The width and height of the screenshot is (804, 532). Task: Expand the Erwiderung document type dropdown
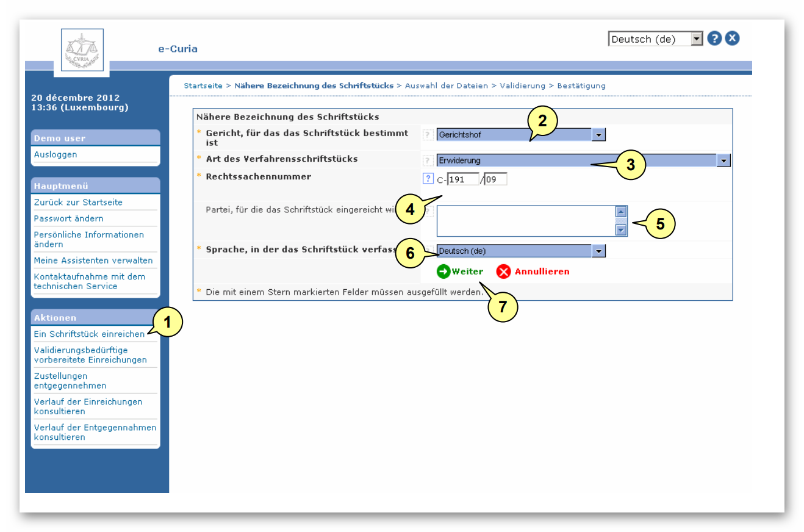(723, 160)
